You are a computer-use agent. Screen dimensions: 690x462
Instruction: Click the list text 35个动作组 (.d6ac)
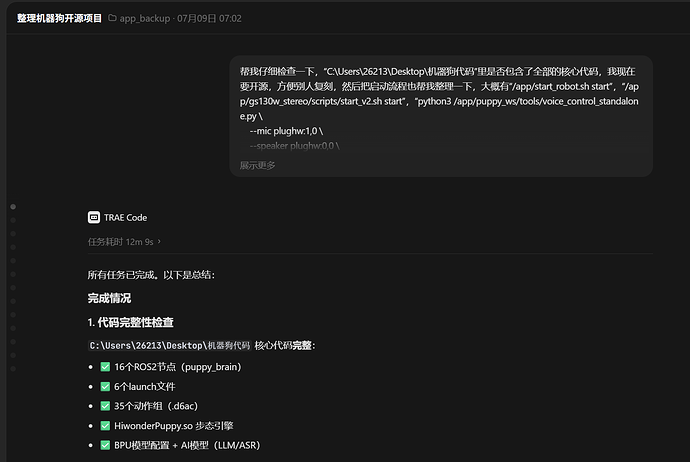156,406
